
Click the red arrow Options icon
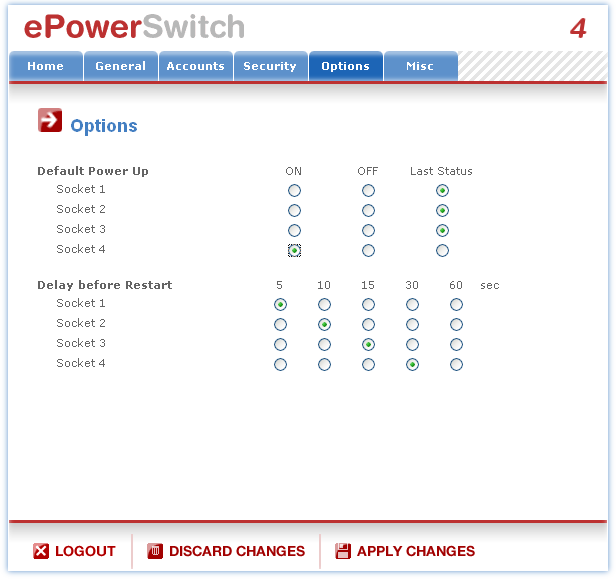coord(49,121)
